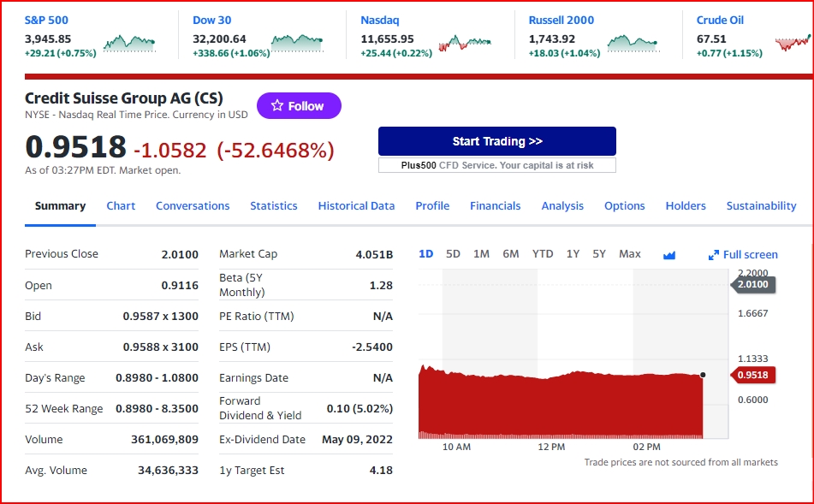Viewport: 814px width, 504px height.
Task: Switch chart range to Max
Action: click(x=630, y=254)
